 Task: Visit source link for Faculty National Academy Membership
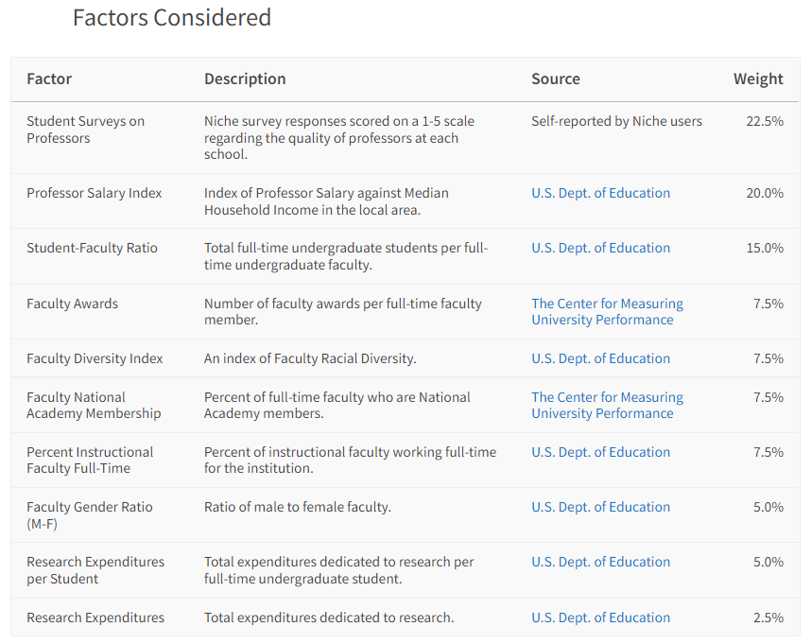click(607, 405)
